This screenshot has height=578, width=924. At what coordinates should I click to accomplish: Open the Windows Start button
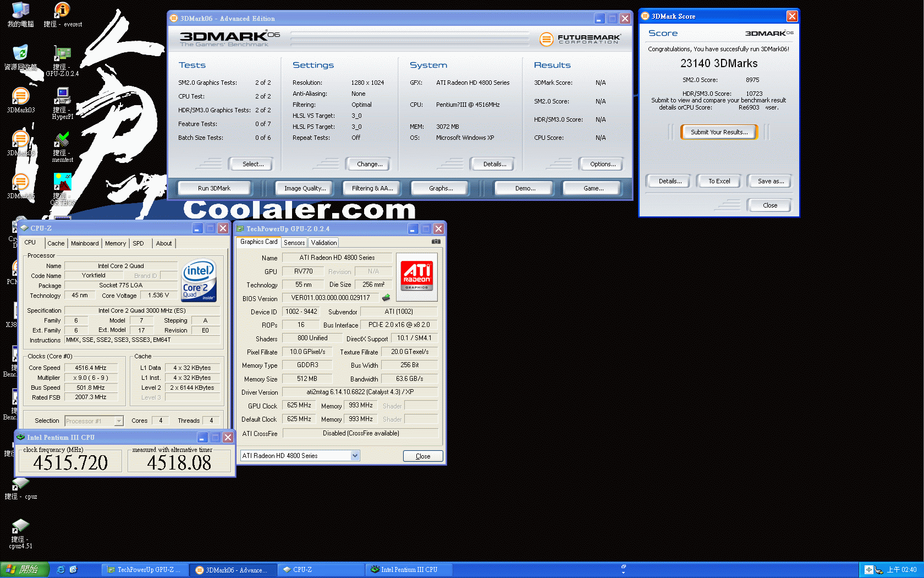(24, 570)
